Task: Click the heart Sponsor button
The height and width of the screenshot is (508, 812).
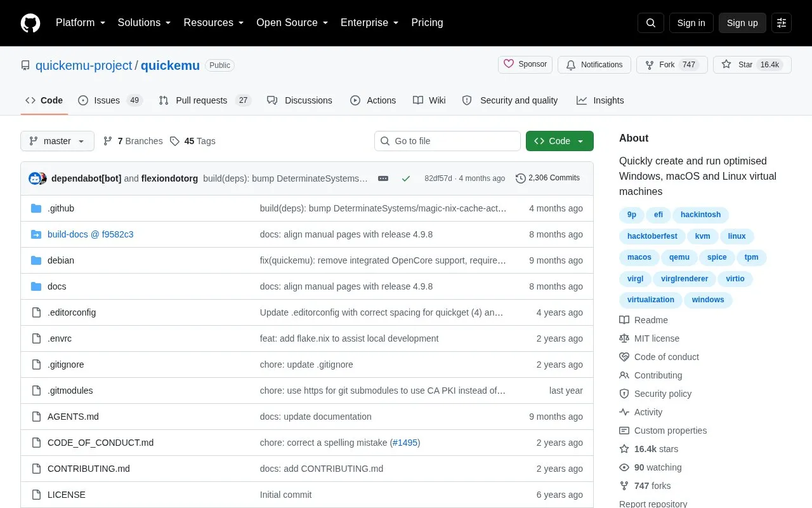Action: coord(525,65)
